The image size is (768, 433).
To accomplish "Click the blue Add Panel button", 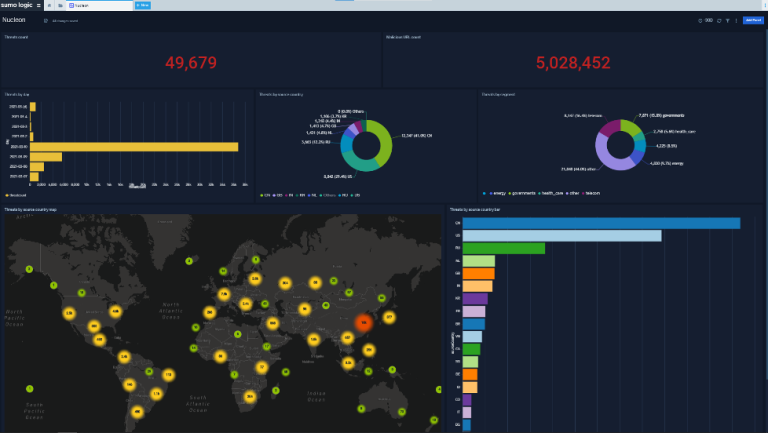I will (753, 20).
